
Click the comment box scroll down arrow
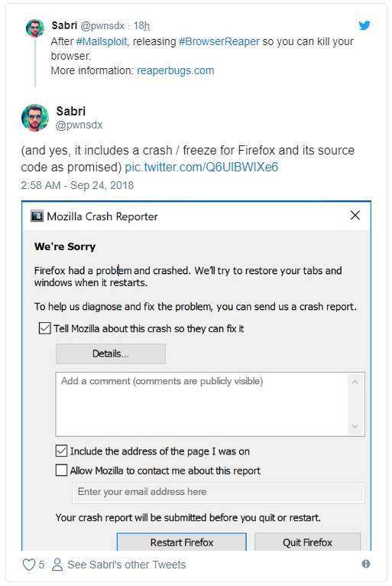pos(355,426)
